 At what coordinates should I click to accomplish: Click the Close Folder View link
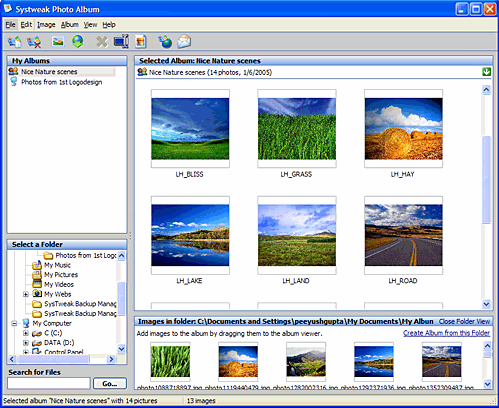[464, 321]
